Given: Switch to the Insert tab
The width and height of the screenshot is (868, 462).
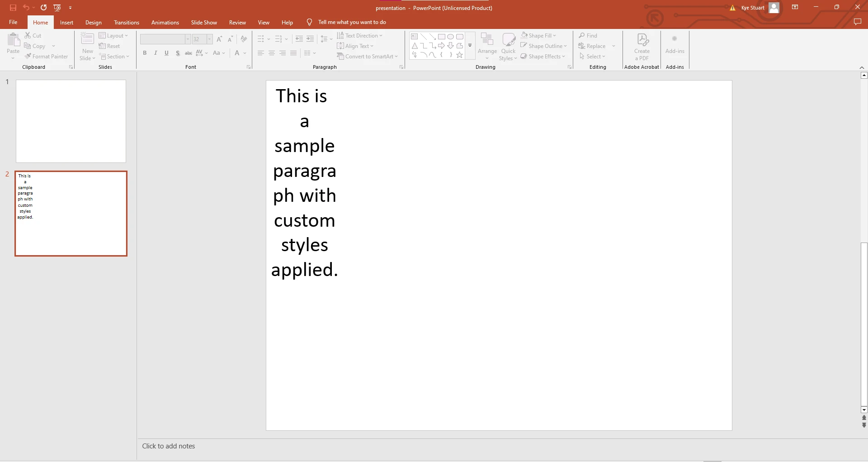Looking at the screenshot, I should (66, 23).
